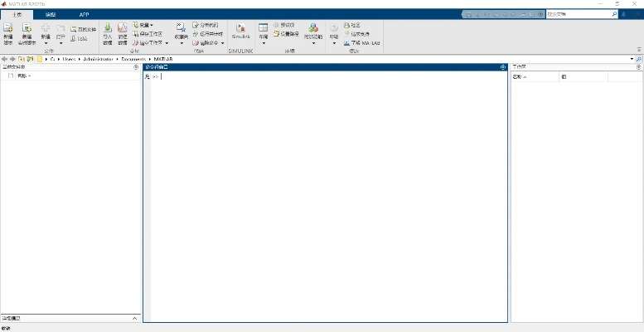Open the Command Window actions menu
Screen dimensions: 644x332
pyautogui.click(x=503, y=66)
